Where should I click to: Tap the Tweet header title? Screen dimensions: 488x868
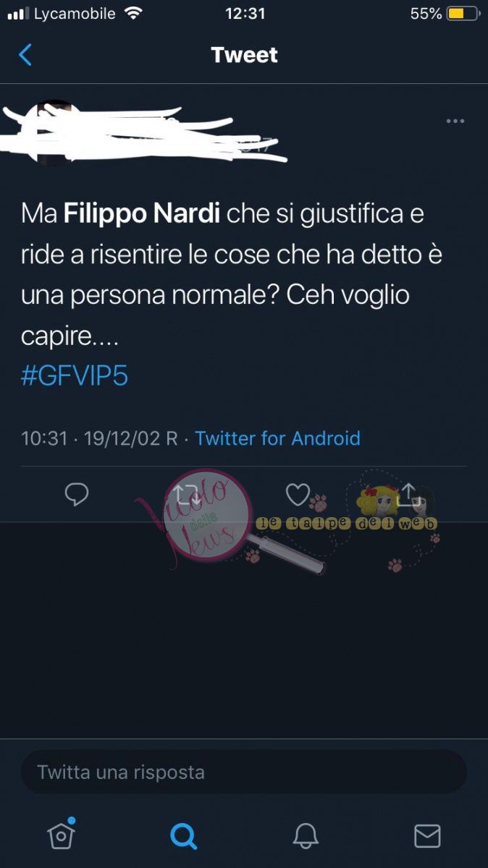click(x=244, y=55)
